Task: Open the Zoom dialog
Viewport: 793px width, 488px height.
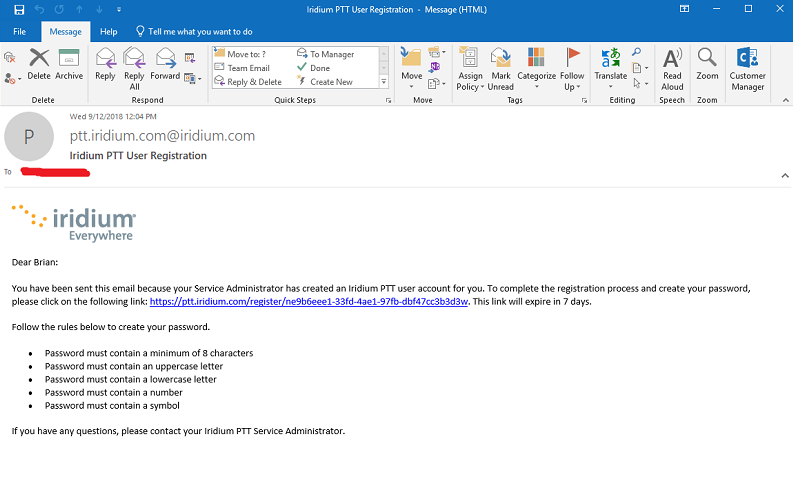Action: (707, 64)
